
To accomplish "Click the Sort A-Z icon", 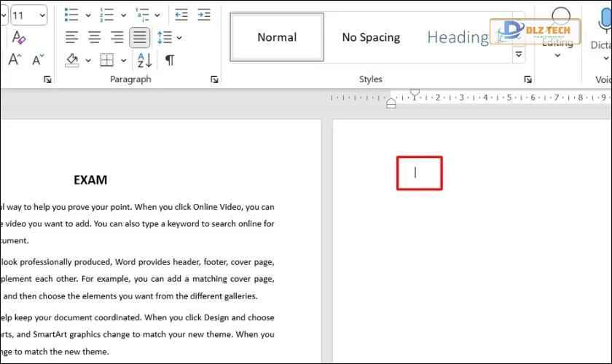I will coord(144,60).
